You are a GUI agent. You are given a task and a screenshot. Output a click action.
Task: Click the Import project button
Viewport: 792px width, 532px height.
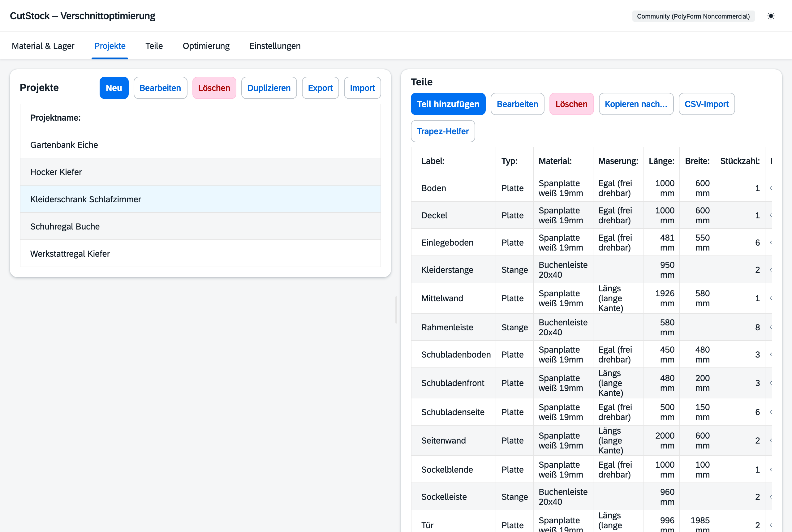point(362,88)
